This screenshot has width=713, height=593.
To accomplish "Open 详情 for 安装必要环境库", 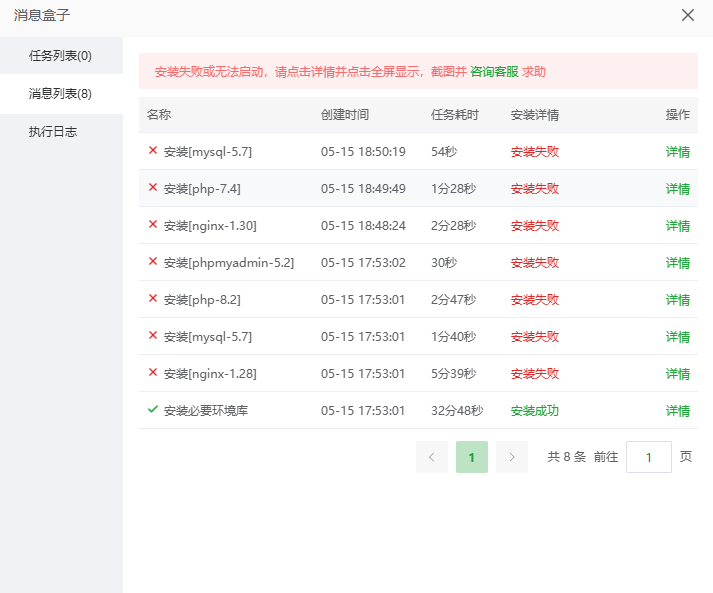I will tap(678, 411).
